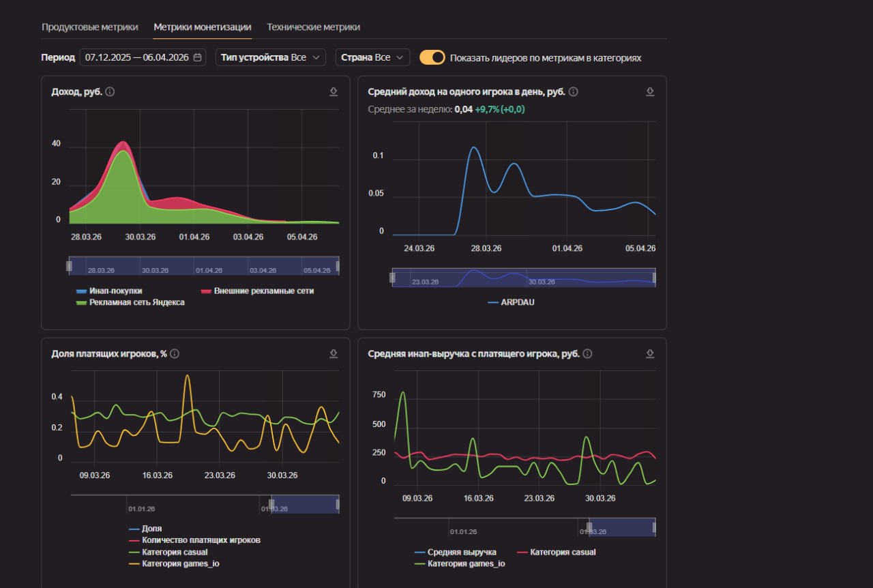The height and width of the screenshot is (588, 873).
Task: Open the Технические метрики tab
Action: 313,27
